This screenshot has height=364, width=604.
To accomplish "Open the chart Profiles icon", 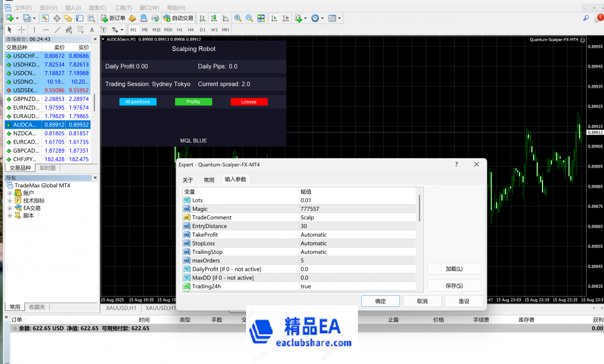I will pos(27,18).
